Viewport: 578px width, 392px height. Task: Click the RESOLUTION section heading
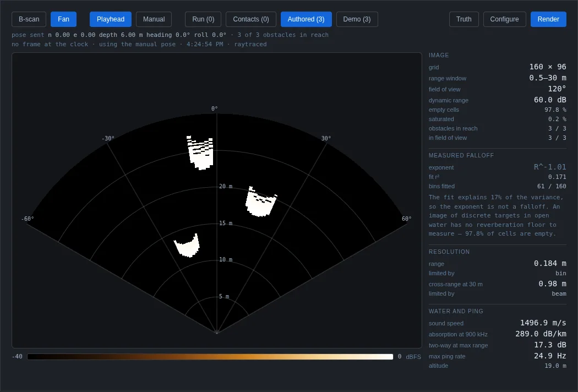[x=449, y=252]
